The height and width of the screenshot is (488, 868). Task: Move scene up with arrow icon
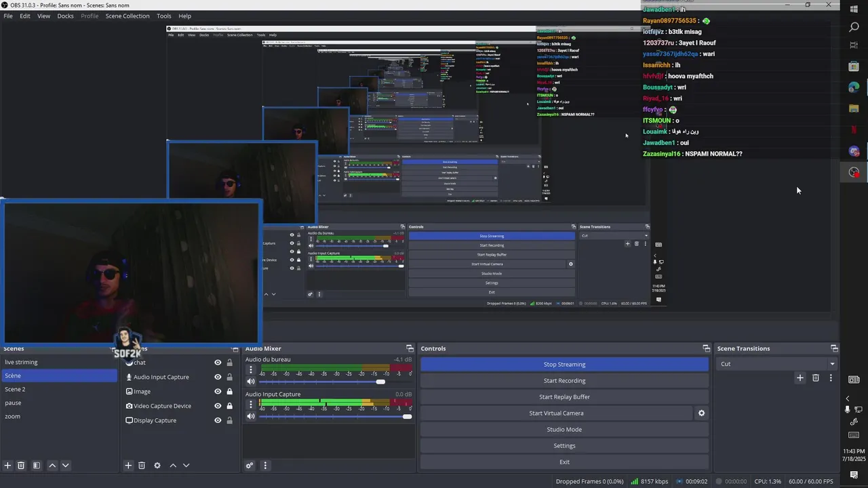point(52,466)
